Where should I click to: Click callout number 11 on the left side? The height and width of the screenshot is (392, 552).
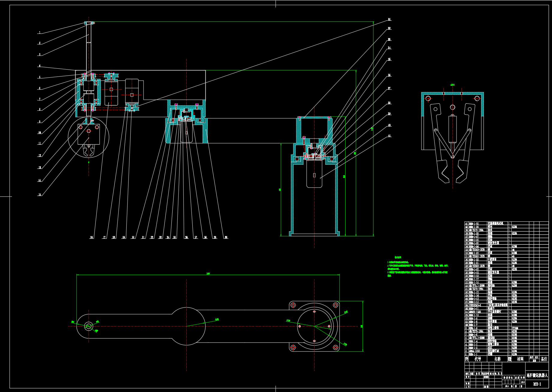click(39, 143)
